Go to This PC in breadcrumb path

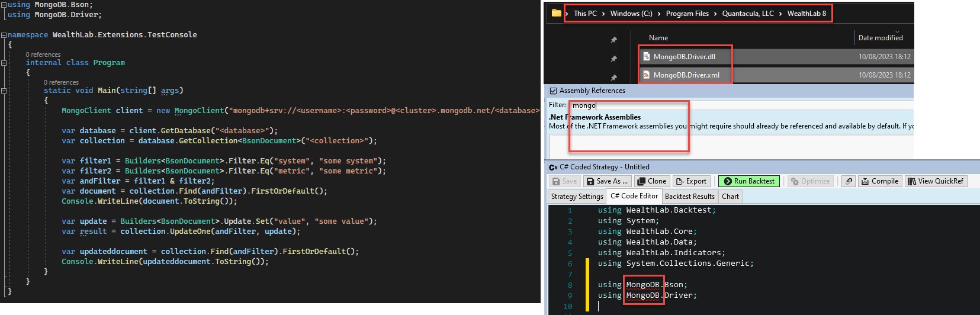pos(585,14)
